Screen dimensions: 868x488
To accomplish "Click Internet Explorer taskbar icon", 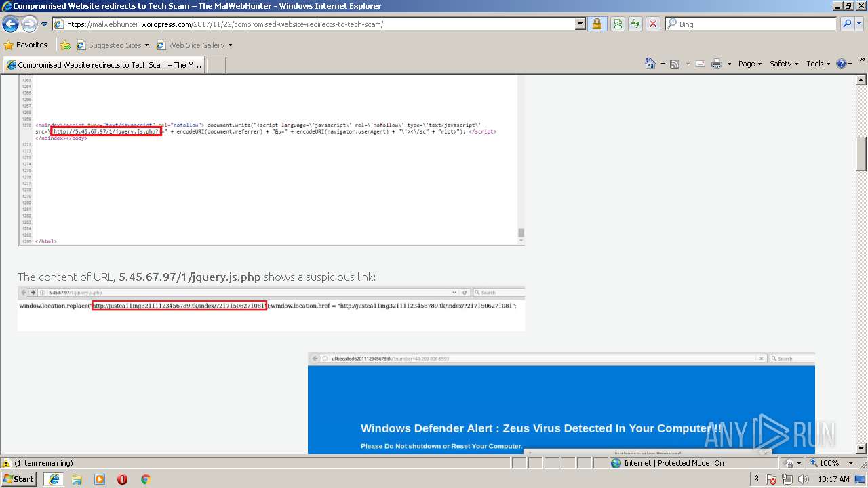I will click(54, 479).
